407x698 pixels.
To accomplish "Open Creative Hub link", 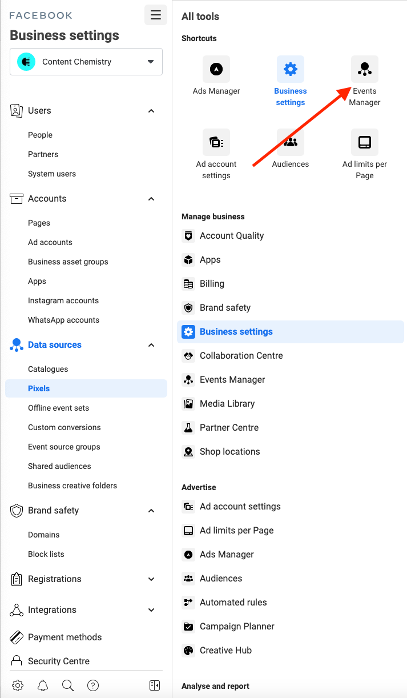I will [x=225, y=650].
